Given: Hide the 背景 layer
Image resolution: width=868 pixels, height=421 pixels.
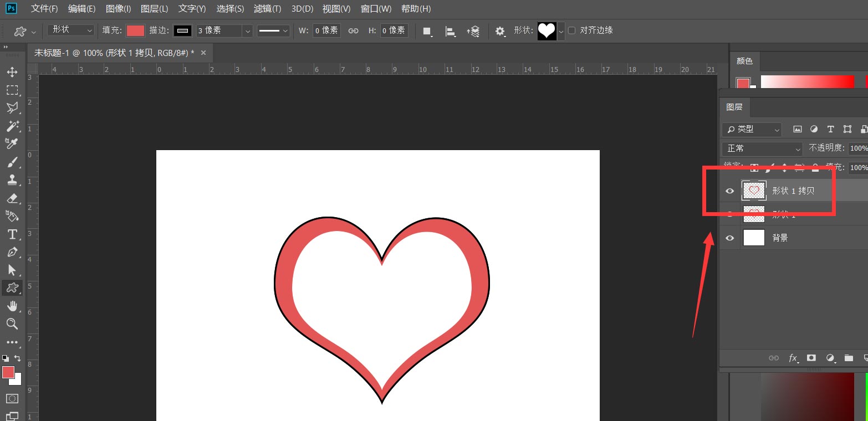Looking at the screenshot, I should click(x=730, y=238).
